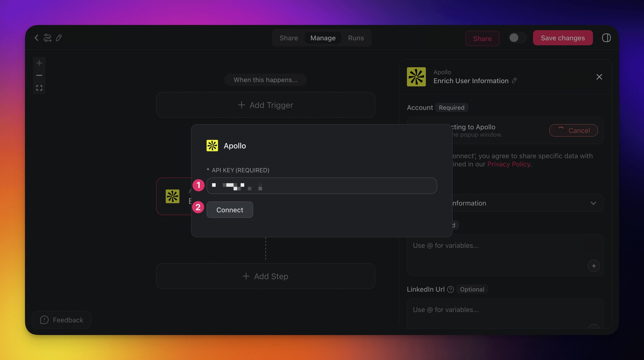Click the LinkedIn Url help icon
Screen dimensions: 644x360
pyautogui.click(x=450, y=289)
